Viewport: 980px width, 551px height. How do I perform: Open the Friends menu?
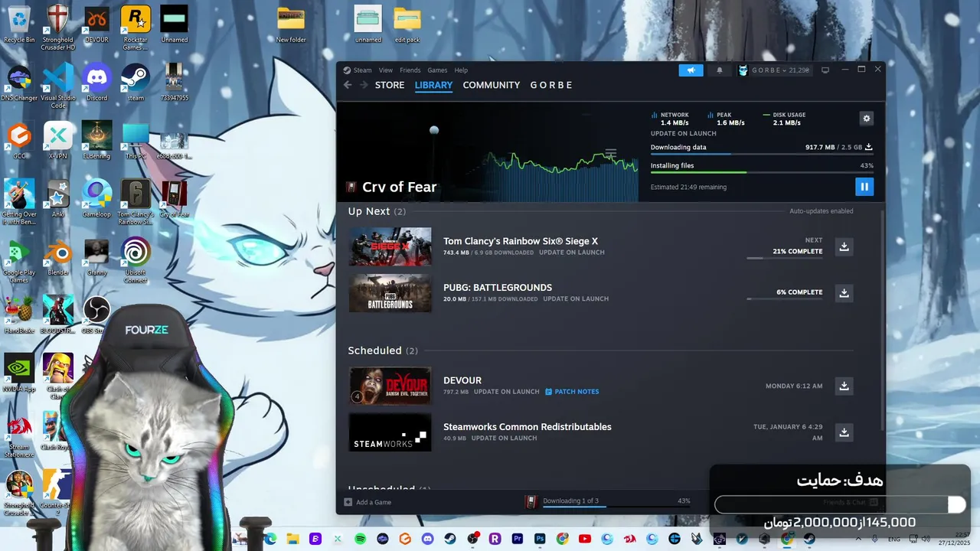tap(410, 70)
